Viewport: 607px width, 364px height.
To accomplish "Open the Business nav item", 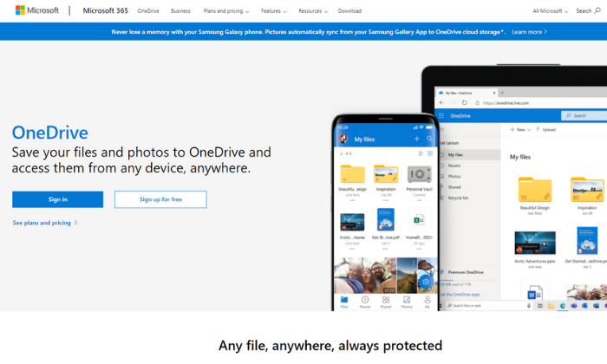I will click(x=180, y=10).
